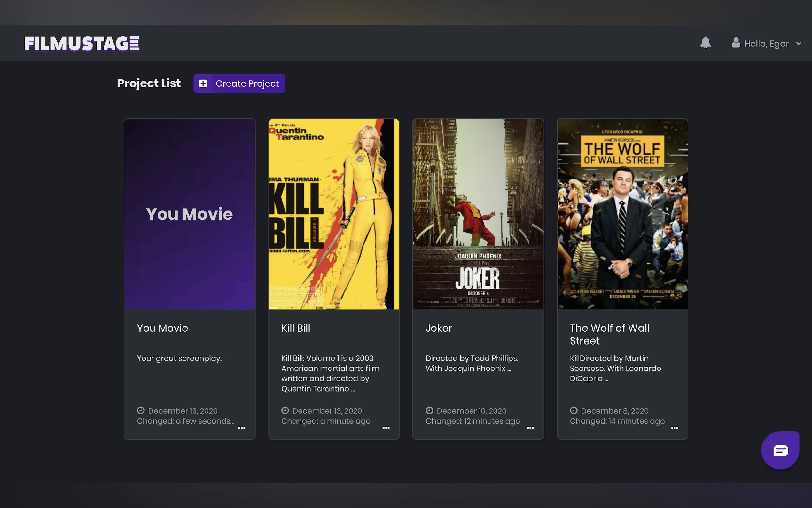Click the plus icon on Create Project
The height and width of the screenshot is (508, 812).
click(x=203, y=83)
